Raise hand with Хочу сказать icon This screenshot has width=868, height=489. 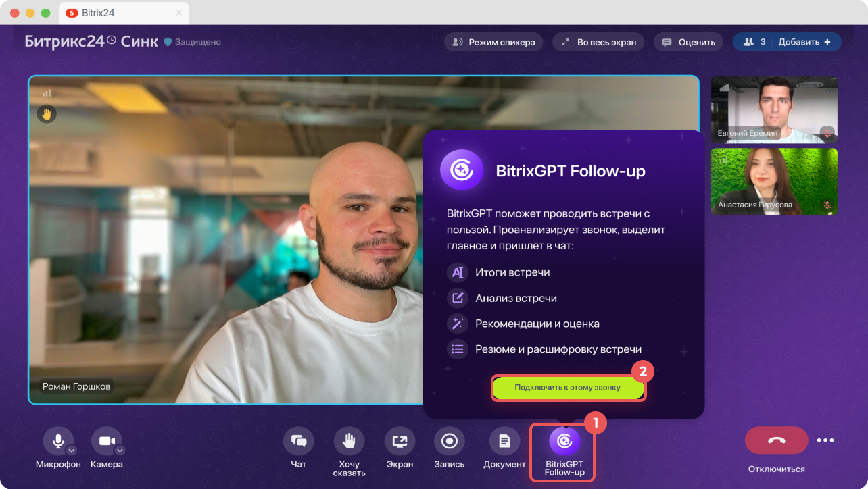pos(349,441)
